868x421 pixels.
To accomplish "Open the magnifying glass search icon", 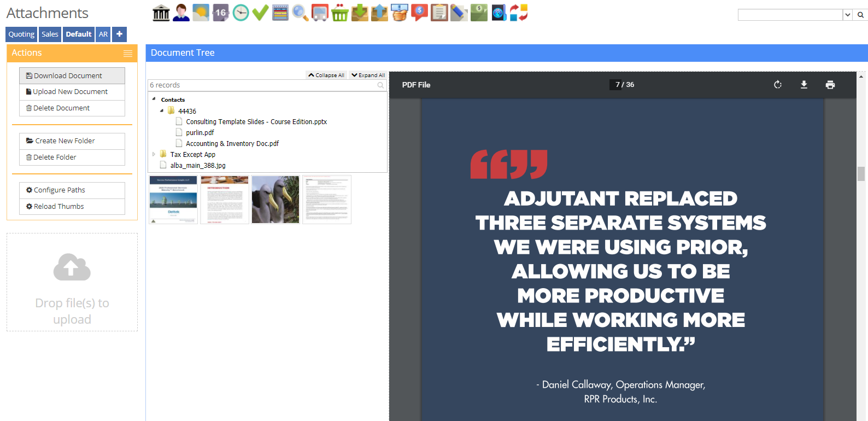I will [300, 13].
